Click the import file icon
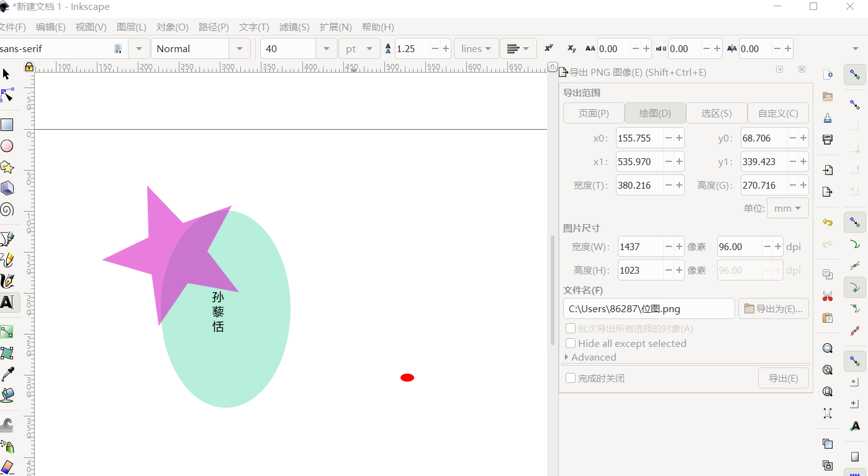 click(827, 169)
